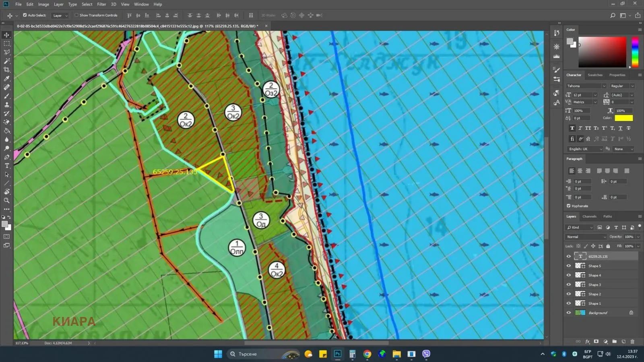This screenshot has height=362, width=644.
Task: Enable the Auto-Select checkbox
Action: pos(25,15)
